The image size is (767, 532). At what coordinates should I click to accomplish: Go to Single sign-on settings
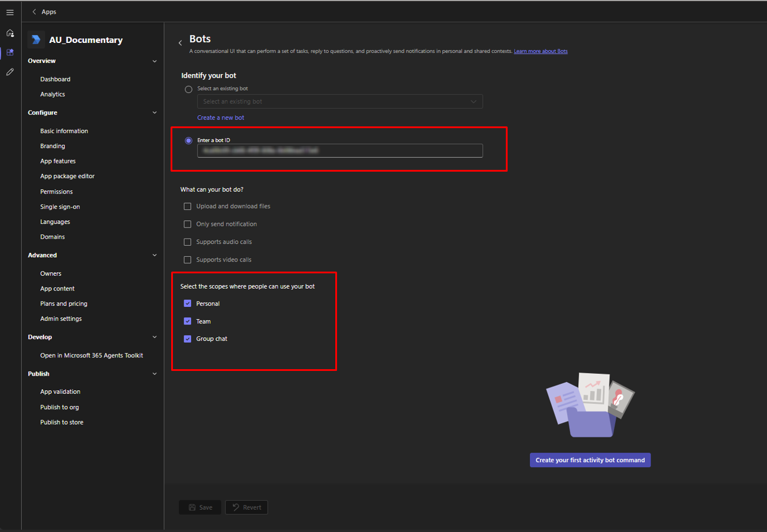coord(60,207)
